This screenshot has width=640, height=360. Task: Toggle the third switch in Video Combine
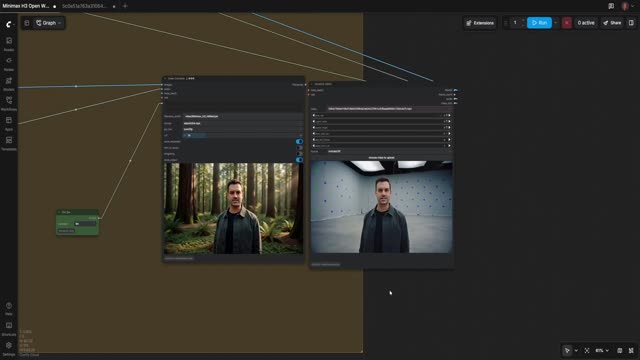(299, 154)
